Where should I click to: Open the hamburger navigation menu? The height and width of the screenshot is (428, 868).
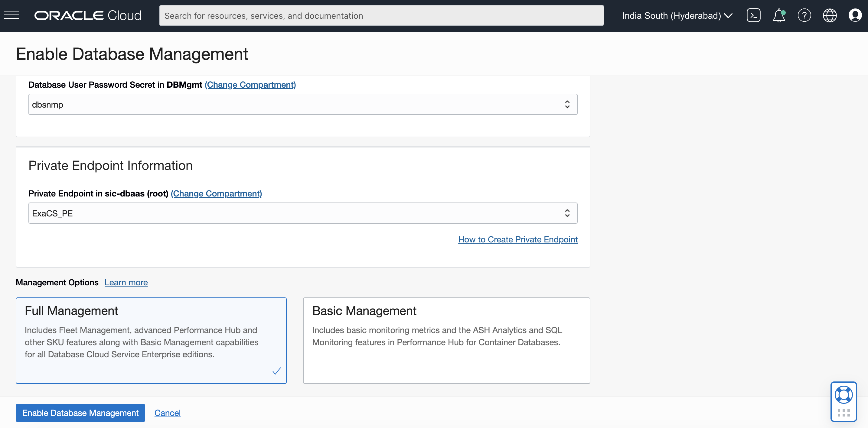[11, 15]
